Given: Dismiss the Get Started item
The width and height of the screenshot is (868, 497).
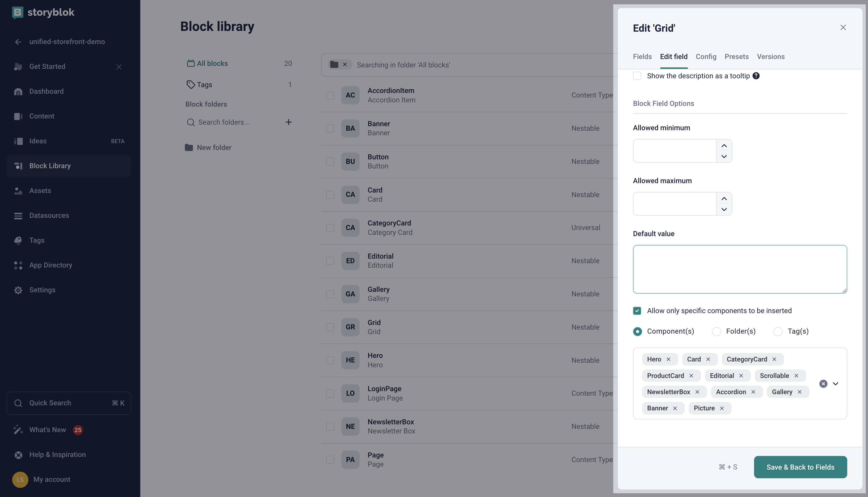Looking at the screenshot, I should click(x=119, y=67).
